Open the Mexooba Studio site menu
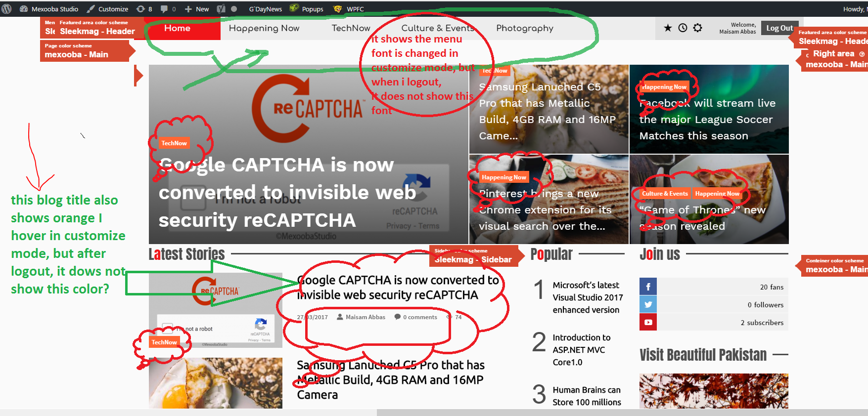The image size is (868, 416). coord(49,9)
